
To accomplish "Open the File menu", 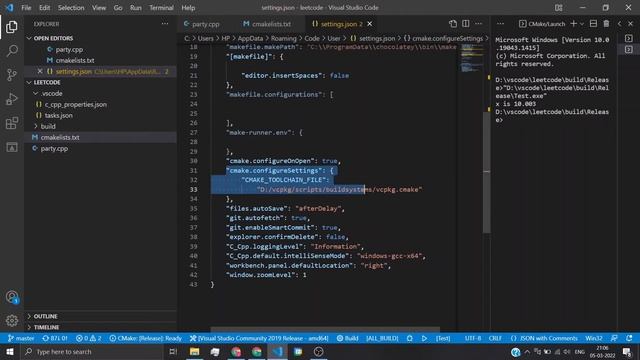I will click(26, 8).
